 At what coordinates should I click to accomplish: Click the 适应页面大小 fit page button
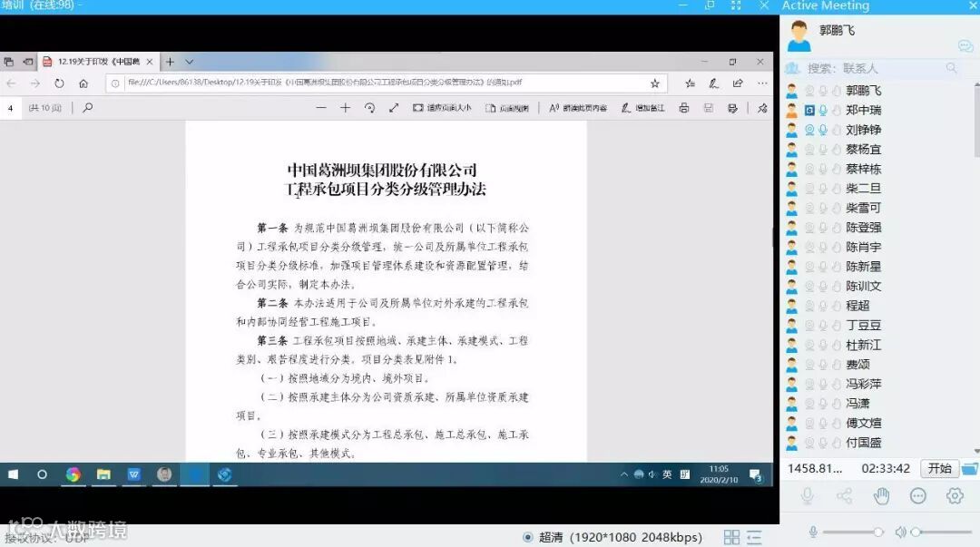[442, 108]
